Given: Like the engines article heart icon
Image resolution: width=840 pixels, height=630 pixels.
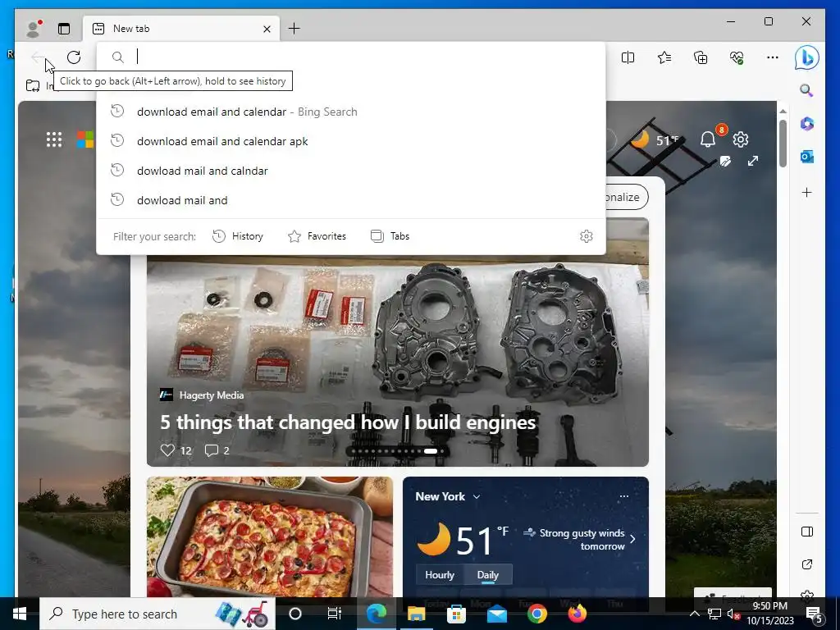Looking at the screenshot, I should [167, 450].
